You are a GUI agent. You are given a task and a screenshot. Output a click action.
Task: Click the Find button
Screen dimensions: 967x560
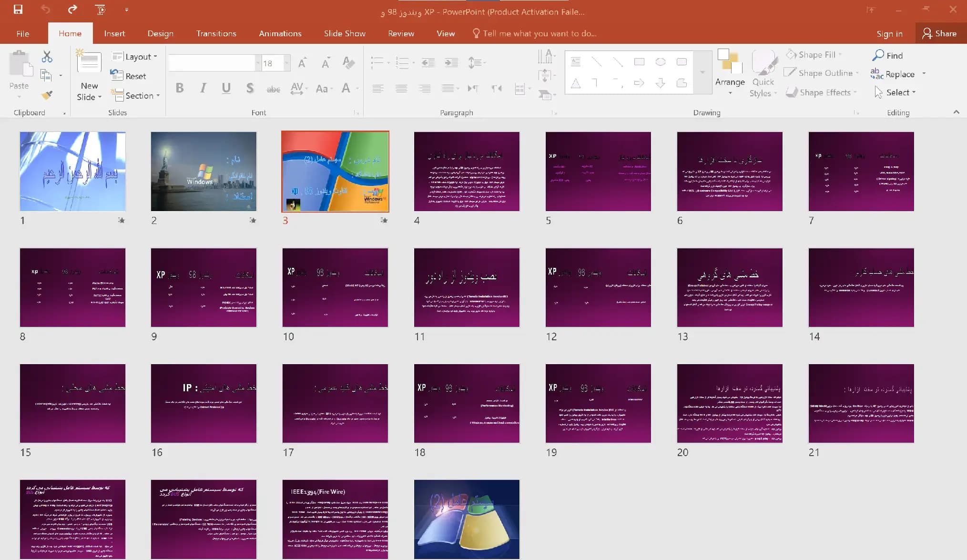tap(887, 55)
